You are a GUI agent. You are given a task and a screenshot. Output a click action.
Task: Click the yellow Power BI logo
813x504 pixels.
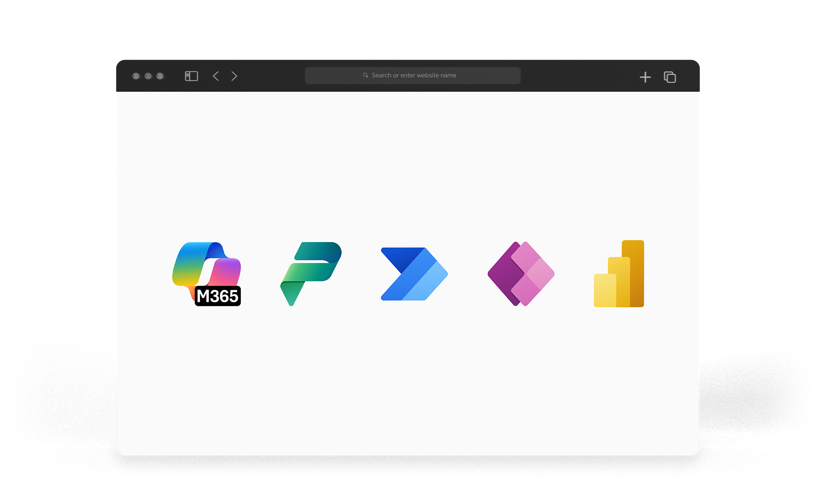point(619,274)
